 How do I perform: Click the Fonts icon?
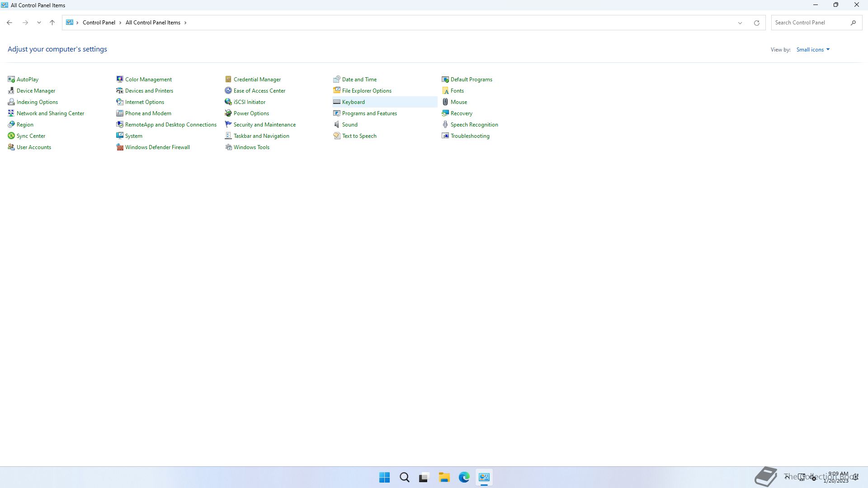(445, 91)
